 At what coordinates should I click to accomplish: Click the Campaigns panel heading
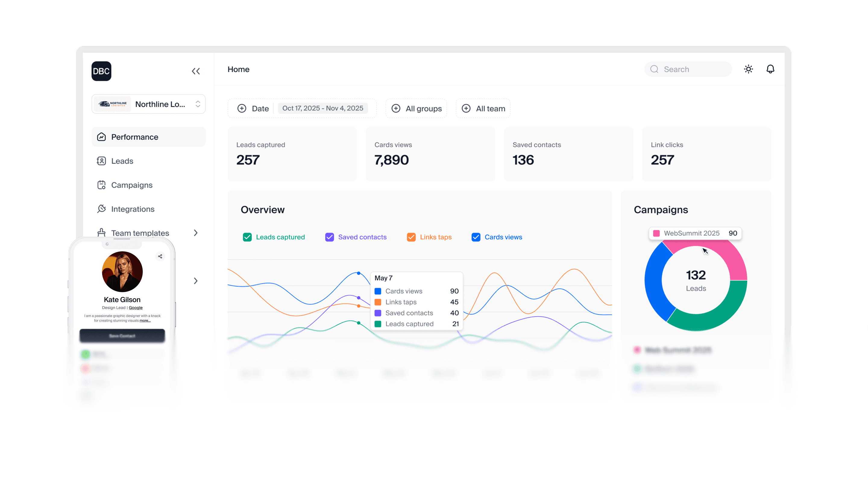tap(661, 209)
